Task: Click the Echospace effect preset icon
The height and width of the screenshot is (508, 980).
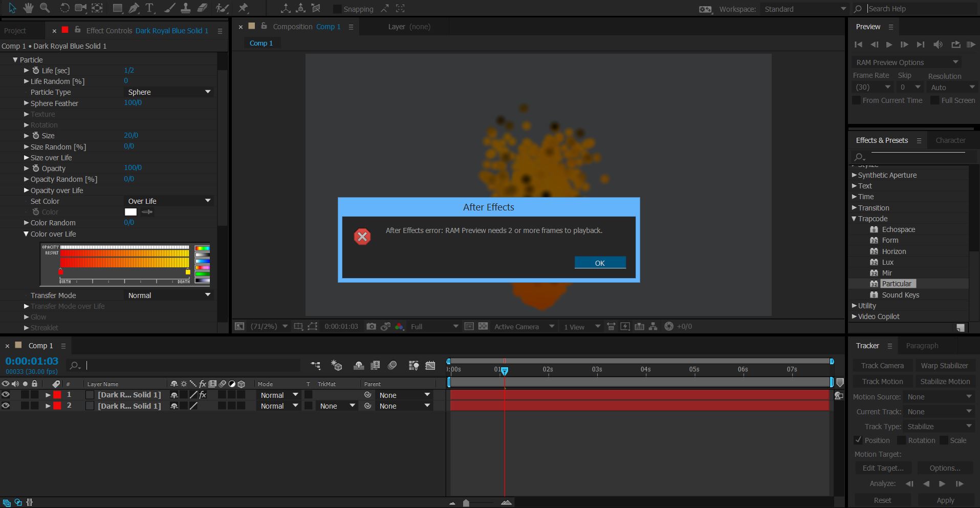Action: pos(874,229)
